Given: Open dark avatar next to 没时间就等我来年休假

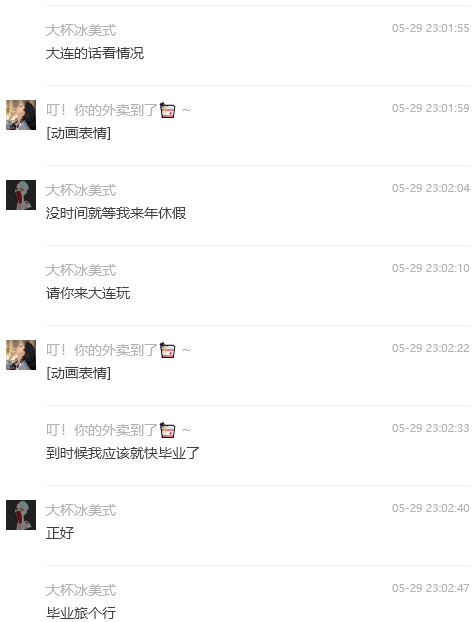Looking at the screenshot, I should coord(21,195).
